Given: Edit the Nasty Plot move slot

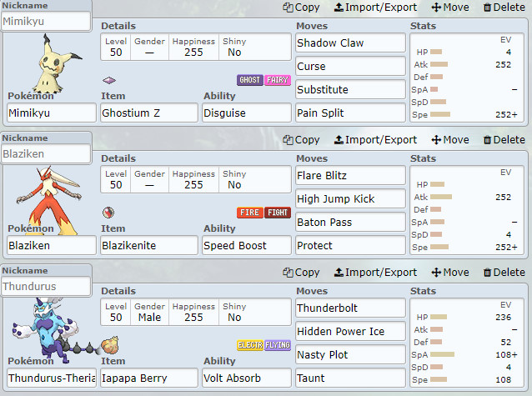Looking at the screenshot, I should click(x=350, y=354).
